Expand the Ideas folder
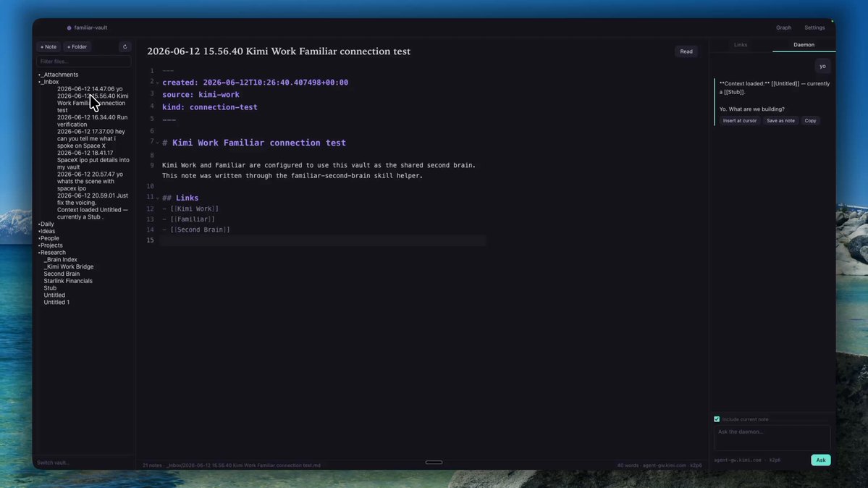Screen dimensions: 868x488 coord(46,232)
